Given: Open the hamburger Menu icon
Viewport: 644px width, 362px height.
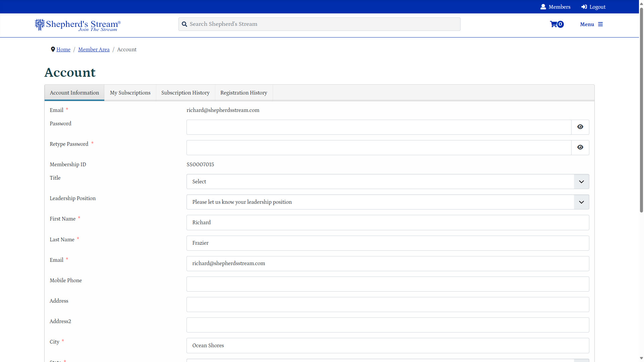Looking at the screenshot, I should click(x=600, y=24).
